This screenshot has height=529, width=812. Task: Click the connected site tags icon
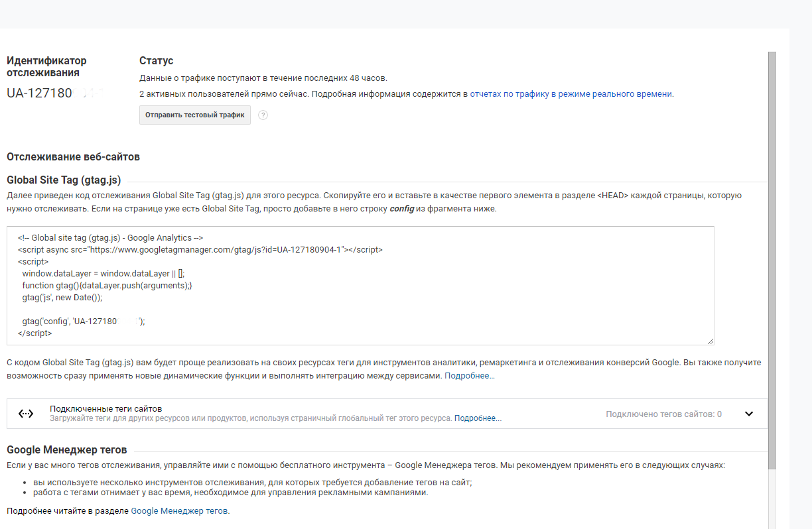(26, 414)
